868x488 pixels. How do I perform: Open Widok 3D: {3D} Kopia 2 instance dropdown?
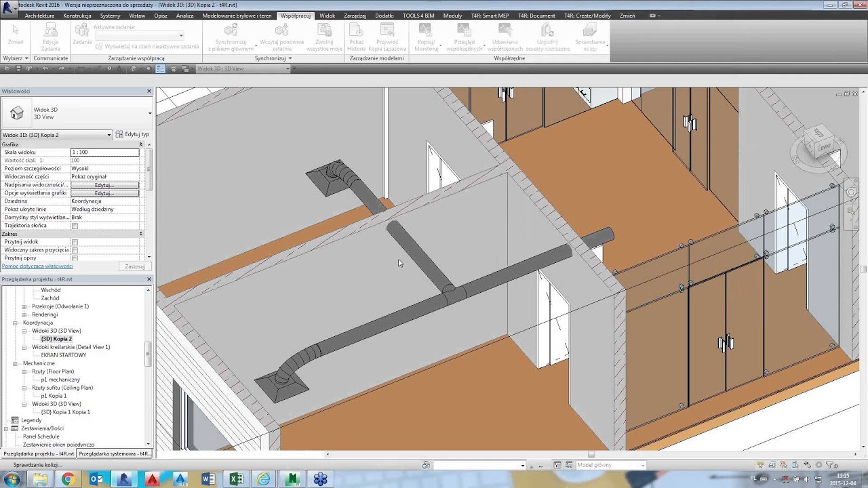(56, 135)
